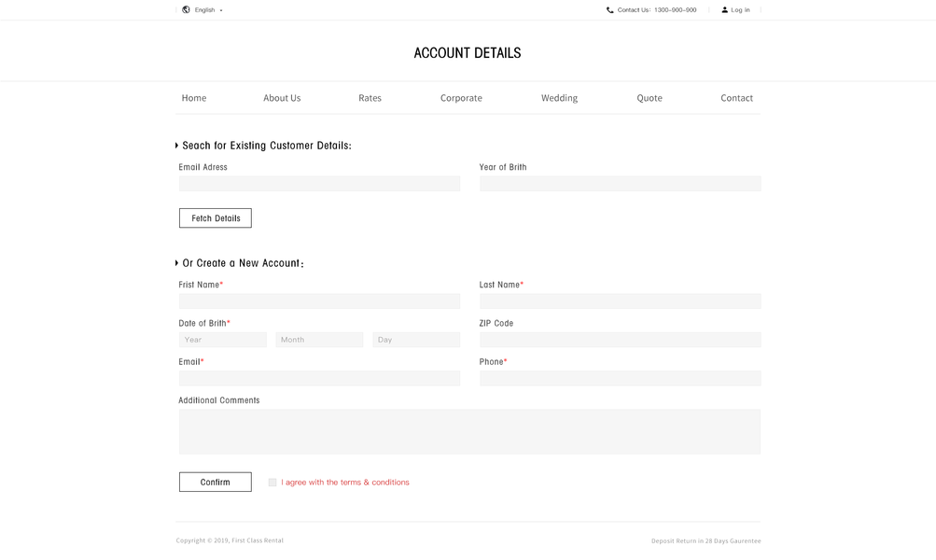Focus the ZIP Code input field
Screen dimensions: 936x560
[620, 340]
